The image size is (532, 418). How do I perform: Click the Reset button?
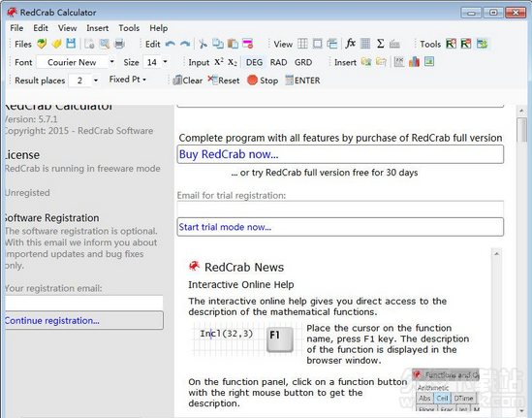point(224,80)
